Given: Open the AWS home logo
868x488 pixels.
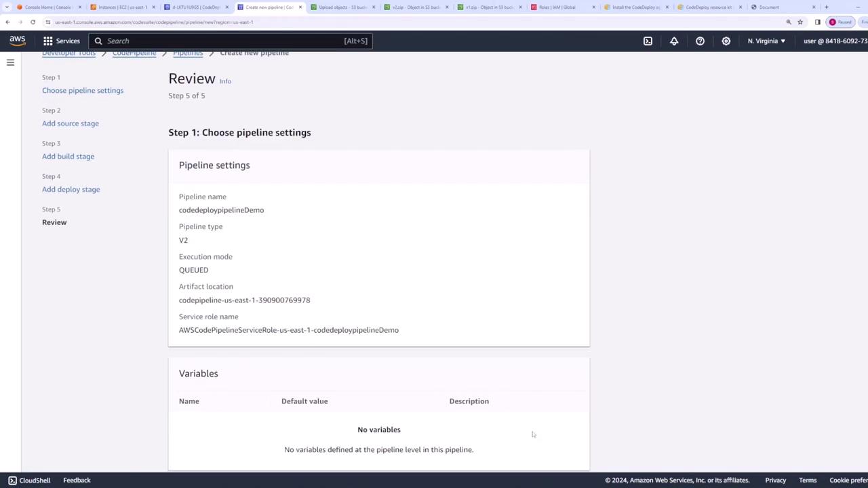Looking at the screenshot, I should 17,41.
